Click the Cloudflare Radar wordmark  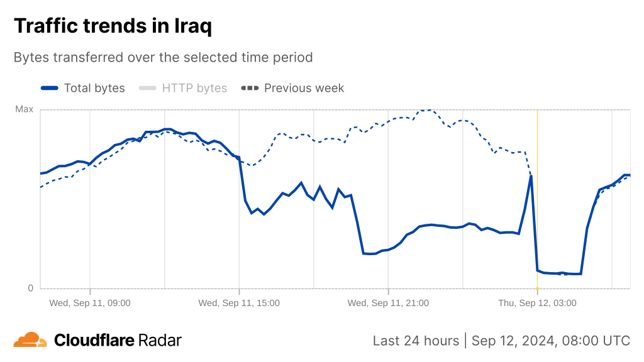pos(118,341)
